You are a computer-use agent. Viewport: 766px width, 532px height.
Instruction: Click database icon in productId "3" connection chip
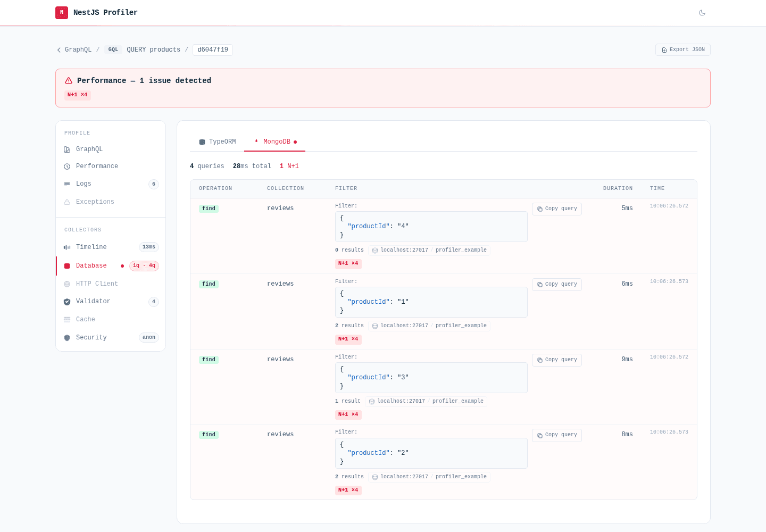(x=372, y=402)
